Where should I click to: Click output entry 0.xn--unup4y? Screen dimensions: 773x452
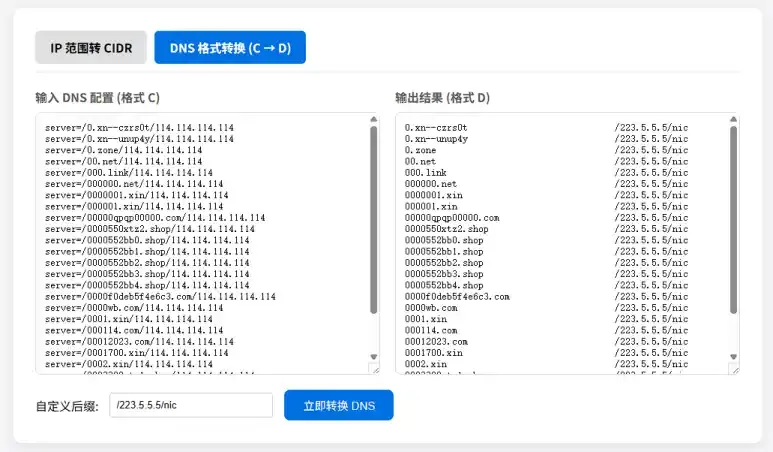click(436, 139)
